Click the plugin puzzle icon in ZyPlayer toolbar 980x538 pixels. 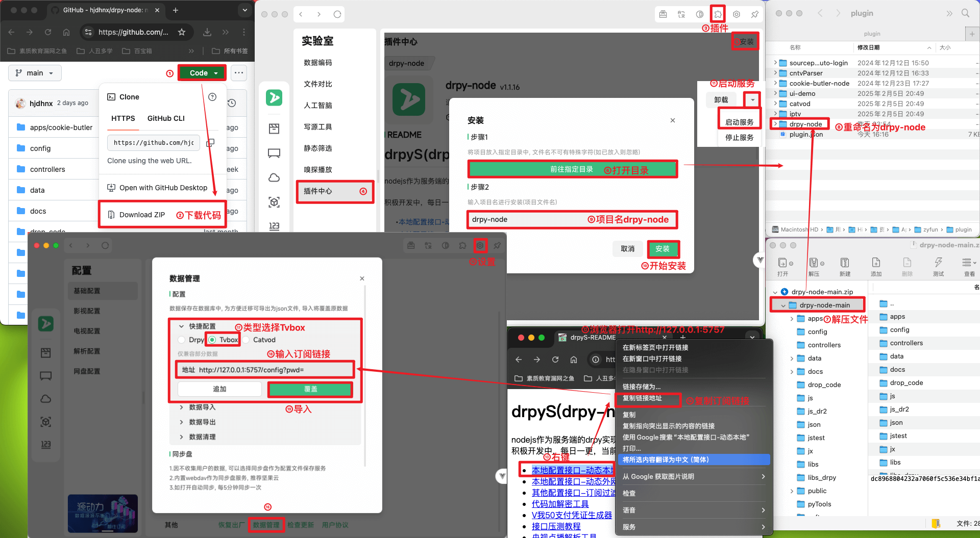click(x=718, y=14)
